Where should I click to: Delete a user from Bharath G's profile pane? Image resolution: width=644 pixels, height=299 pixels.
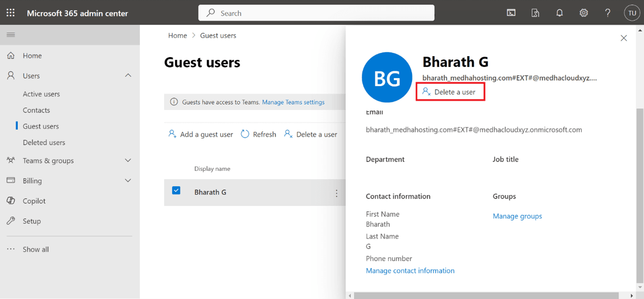450,91
